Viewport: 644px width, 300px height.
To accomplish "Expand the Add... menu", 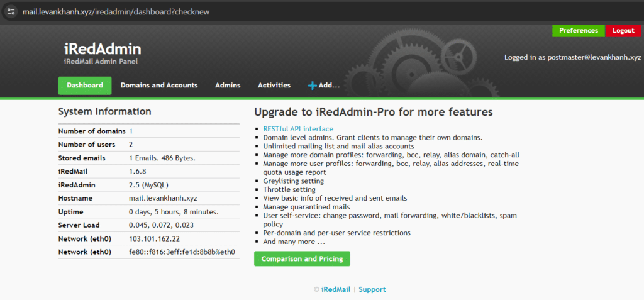I will coord(329,86).
